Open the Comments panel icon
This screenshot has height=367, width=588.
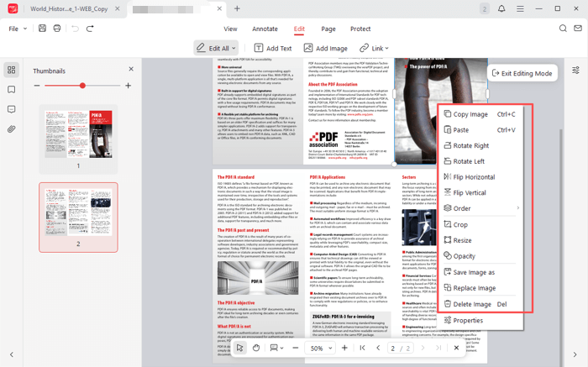[12, 109]
